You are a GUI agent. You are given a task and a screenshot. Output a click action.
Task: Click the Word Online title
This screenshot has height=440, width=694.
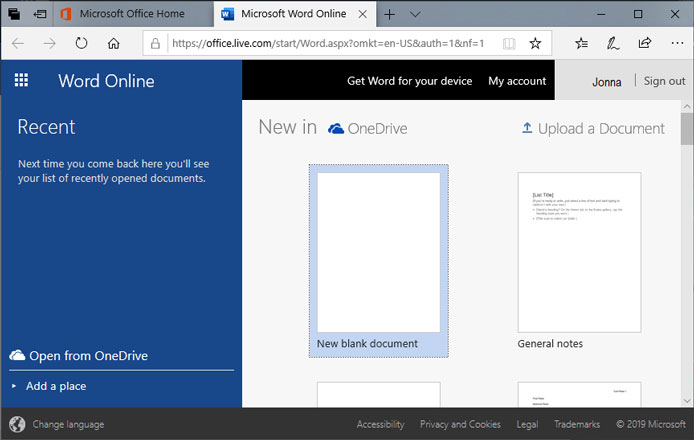click(106, 81)
